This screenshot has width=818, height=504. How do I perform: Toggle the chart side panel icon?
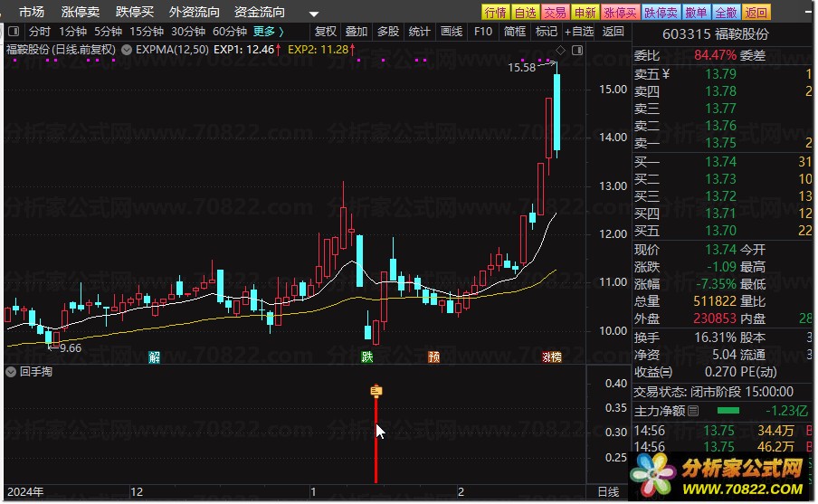577,50
